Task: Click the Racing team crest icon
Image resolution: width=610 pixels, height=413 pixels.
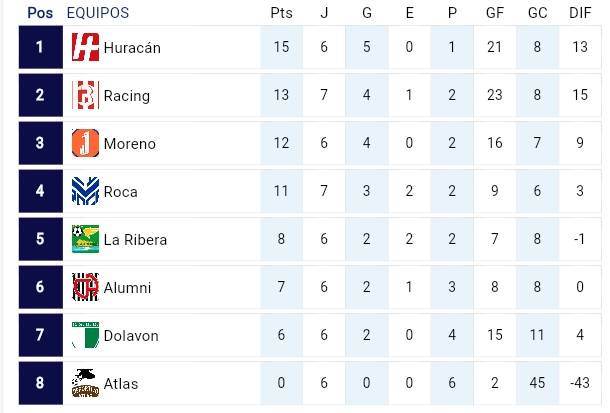Action: tap(86, 96)
